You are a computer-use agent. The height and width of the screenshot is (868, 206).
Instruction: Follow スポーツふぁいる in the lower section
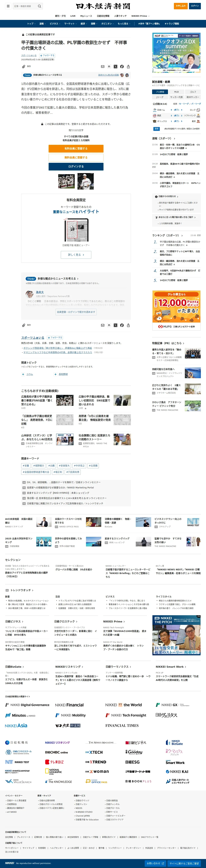click(x=55, y=338)
